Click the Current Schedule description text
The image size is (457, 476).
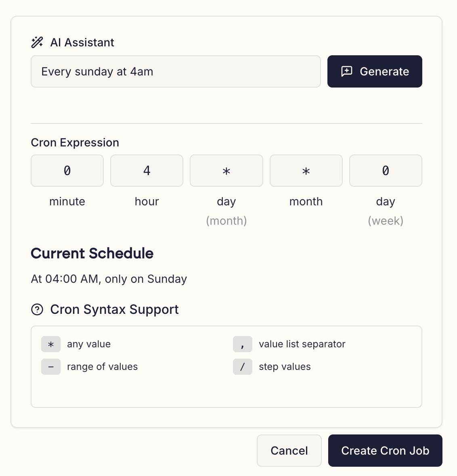(x=109, y=279)
